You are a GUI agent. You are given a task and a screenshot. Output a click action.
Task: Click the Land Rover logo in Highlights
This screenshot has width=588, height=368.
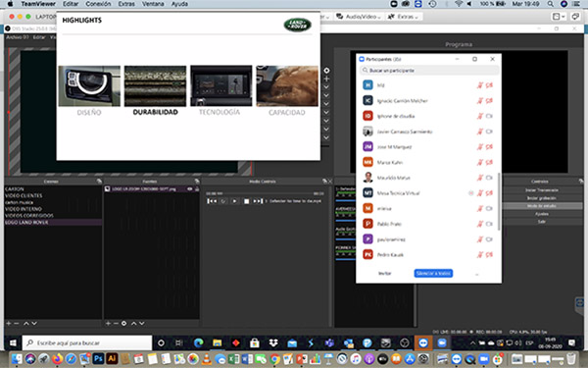point(297,26)
